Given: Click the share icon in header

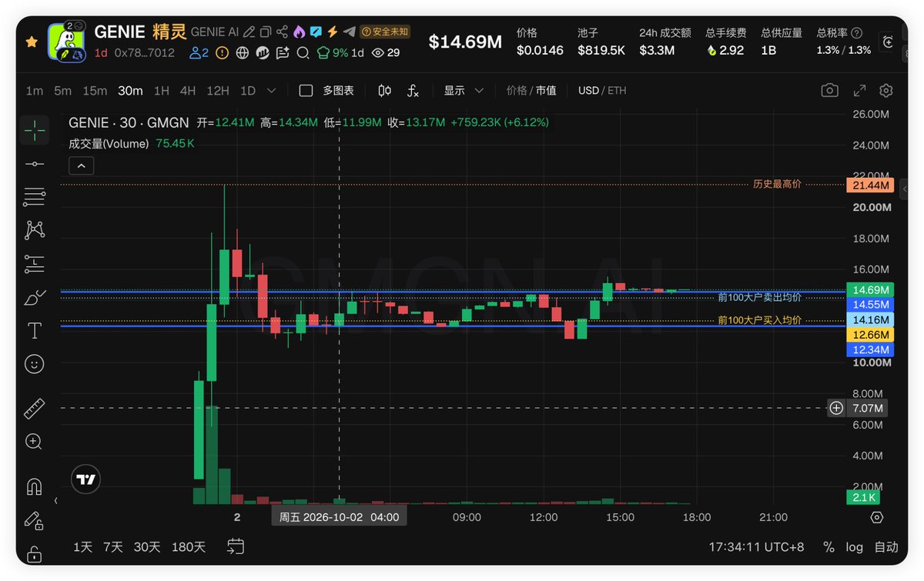Looking at the screenshot, I should [x=283, y=32].
